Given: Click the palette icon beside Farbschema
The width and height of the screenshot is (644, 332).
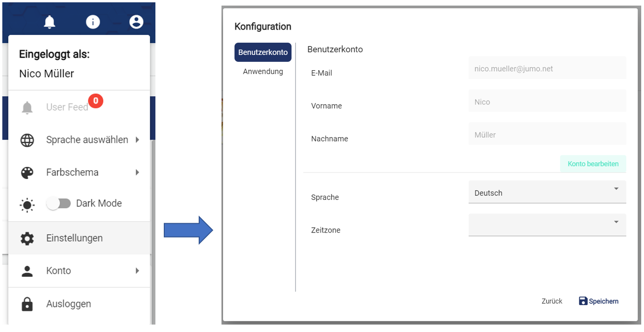Looking at the screenshot, I should click(x=27, y=173).
